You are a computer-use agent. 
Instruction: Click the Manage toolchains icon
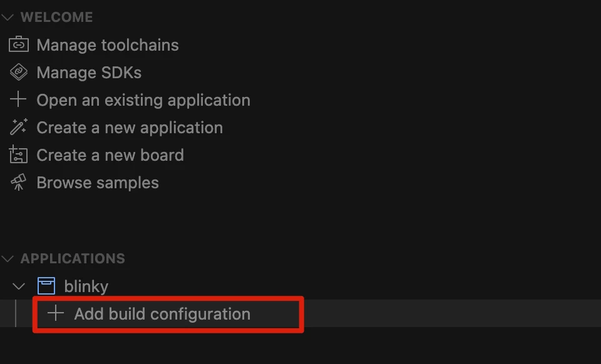18,44
